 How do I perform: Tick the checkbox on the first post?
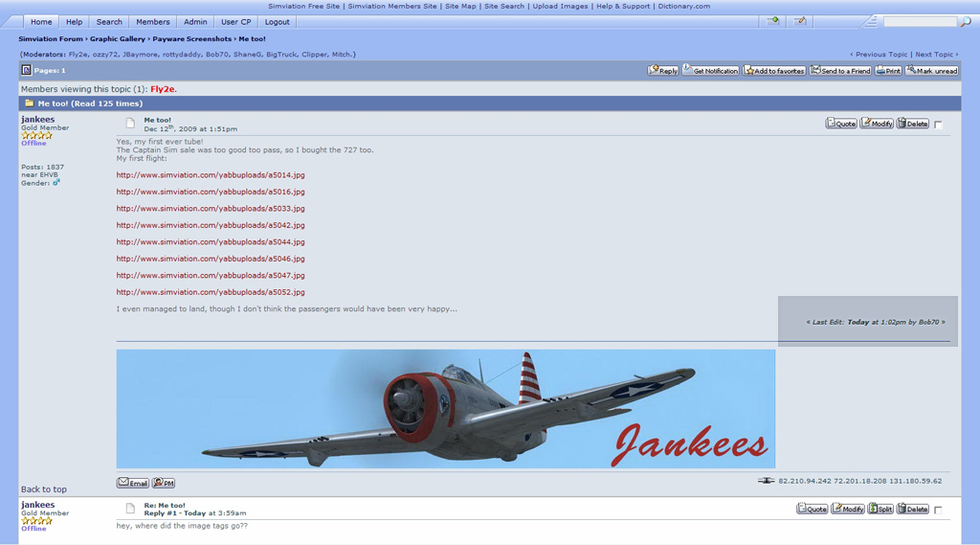pos(938,125)
